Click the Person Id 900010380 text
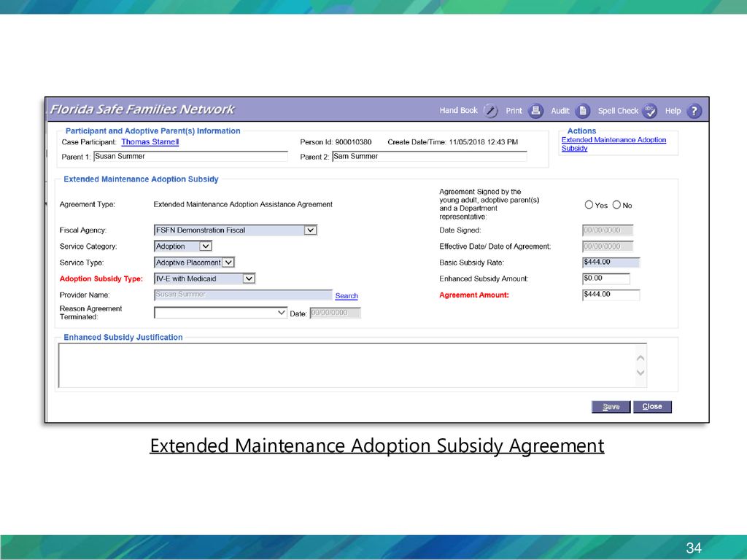Screen dimensions: 747x560 point(336,142)
